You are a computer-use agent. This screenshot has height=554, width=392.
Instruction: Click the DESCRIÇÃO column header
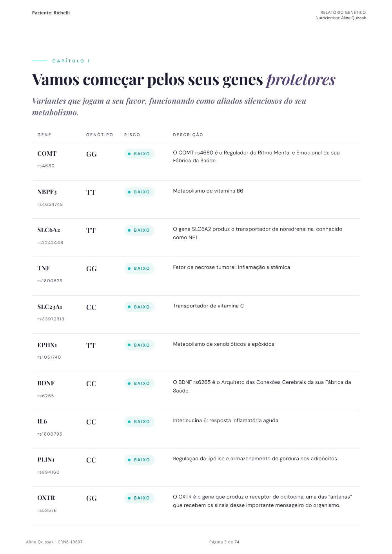coord(188,135)
